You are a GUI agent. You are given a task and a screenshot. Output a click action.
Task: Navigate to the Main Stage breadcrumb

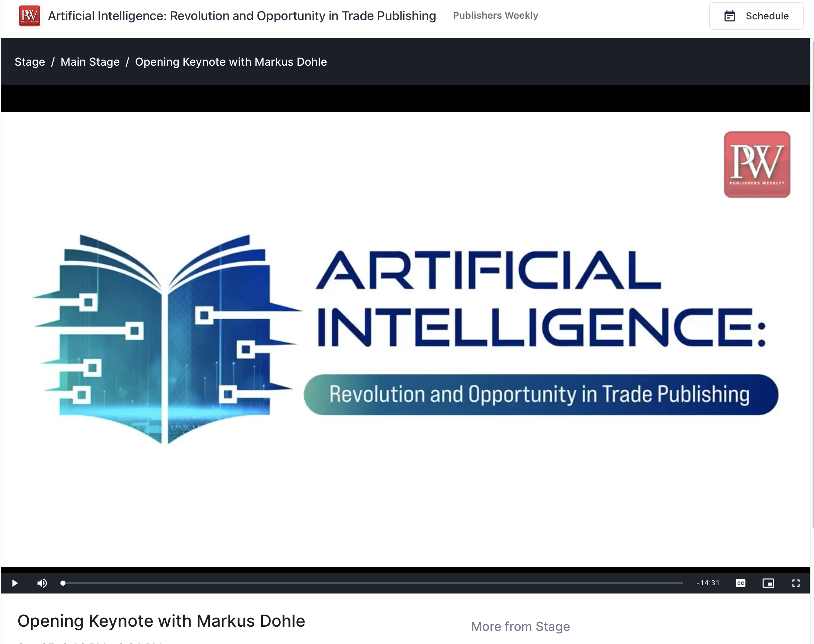tap(90, 62)
